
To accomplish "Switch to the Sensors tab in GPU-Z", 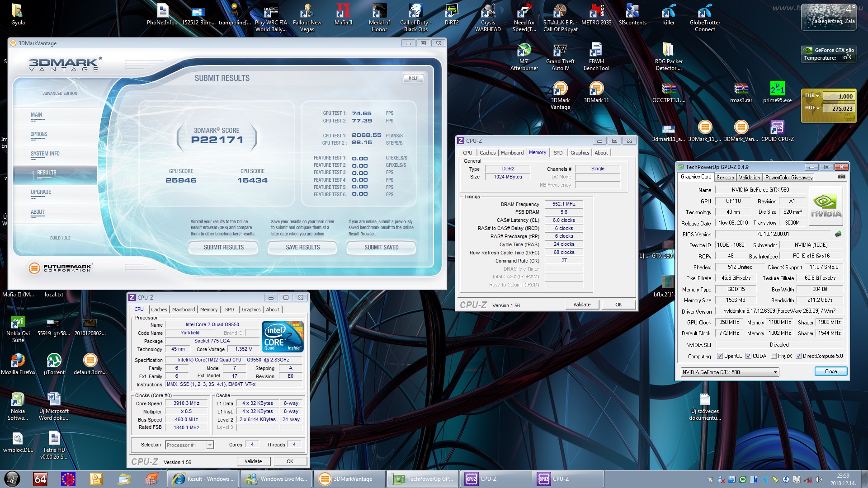I will coord(725,178).
